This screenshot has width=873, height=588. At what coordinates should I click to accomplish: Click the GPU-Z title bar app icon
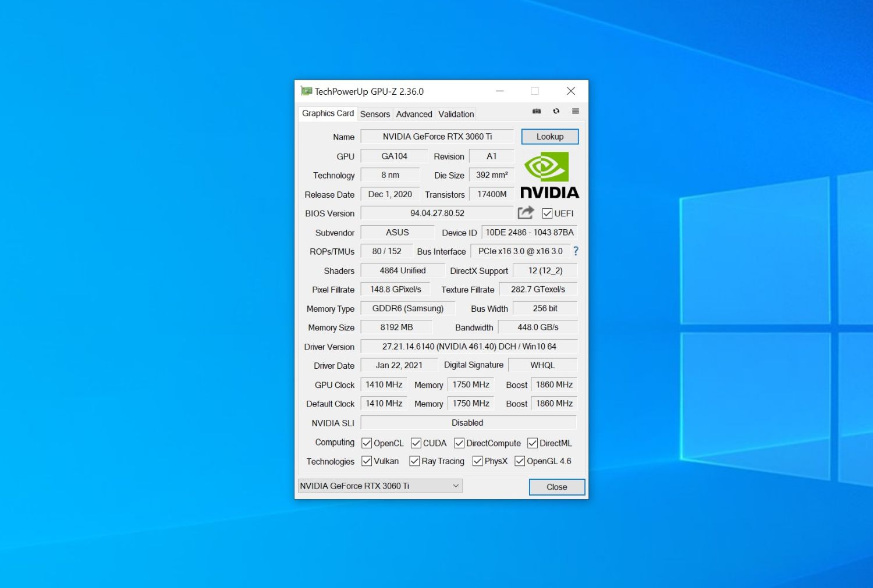(x=306, y=91)
